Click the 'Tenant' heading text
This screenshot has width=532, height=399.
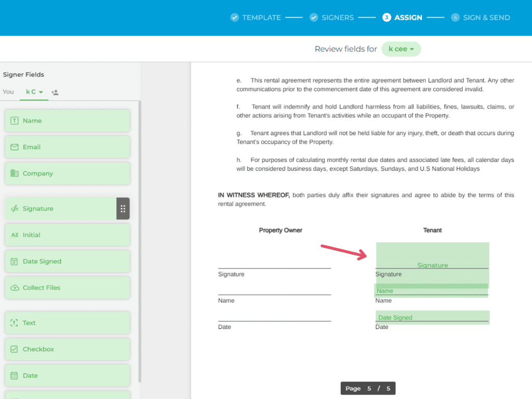tap(432, 230)
